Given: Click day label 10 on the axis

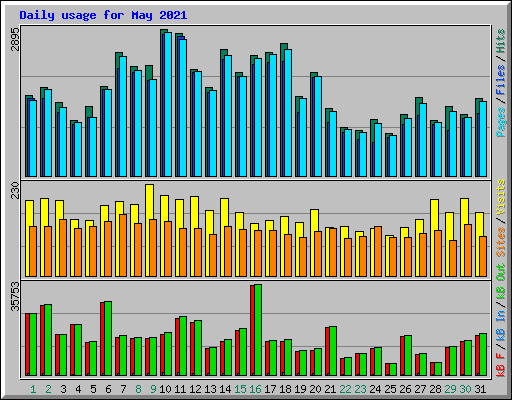Looking at the screenshot, I should (x=165, y=389).
